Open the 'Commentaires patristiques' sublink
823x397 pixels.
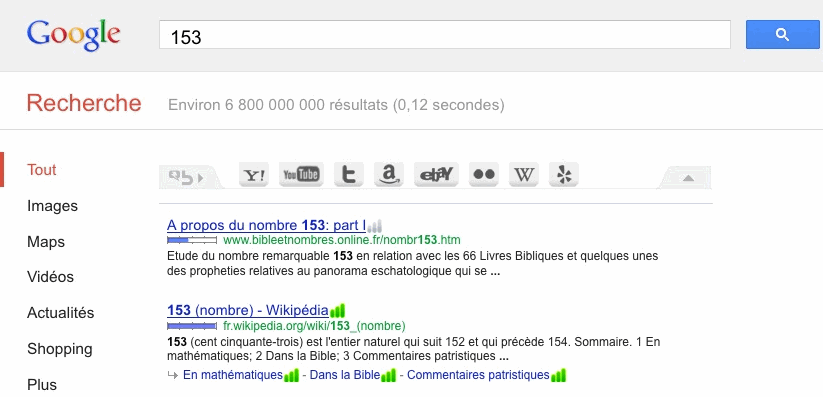(478, 375)
